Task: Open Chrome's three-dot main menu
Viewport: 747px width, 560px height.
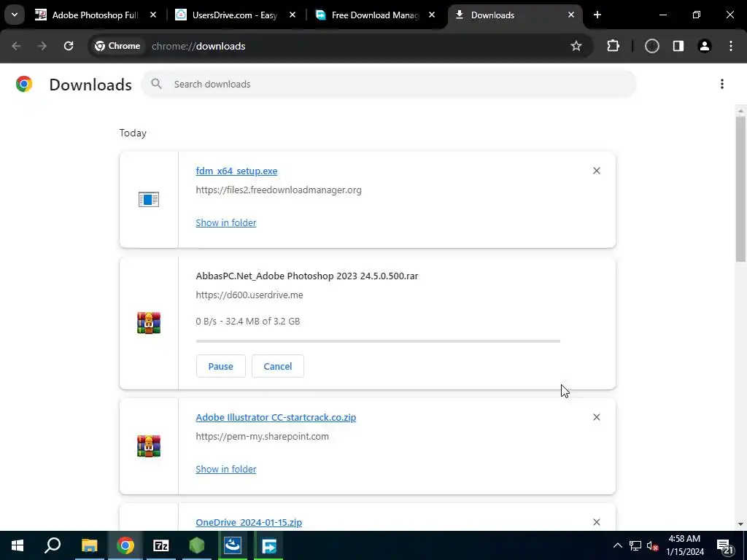Action: coord(731,46)
